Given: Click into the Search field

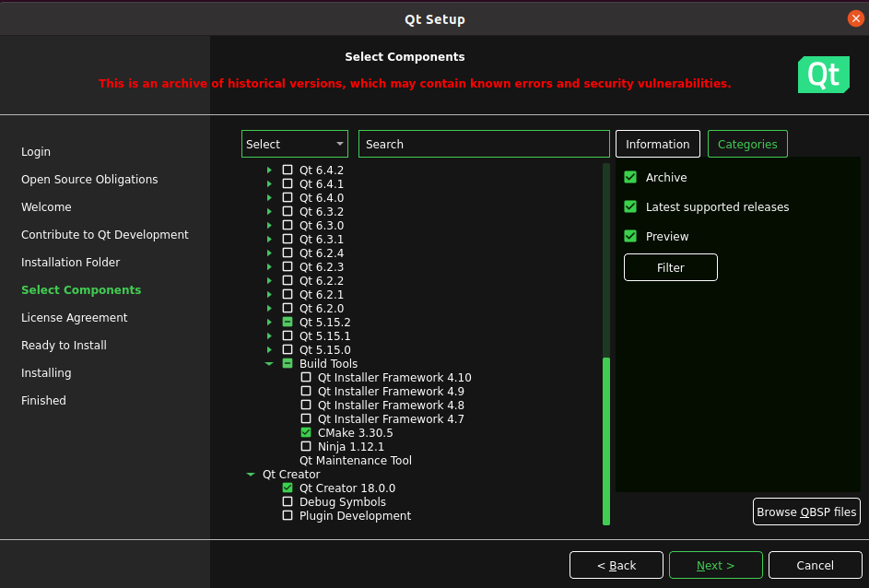Looking at the screenshot, I should [x=484, y=144].
